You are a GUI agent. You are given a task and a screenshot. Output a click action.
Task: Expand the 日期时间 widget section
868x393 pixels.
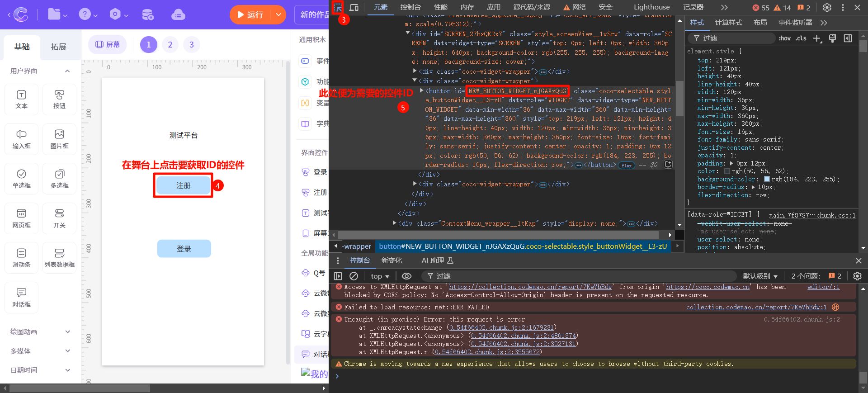(x=68, y=370)
